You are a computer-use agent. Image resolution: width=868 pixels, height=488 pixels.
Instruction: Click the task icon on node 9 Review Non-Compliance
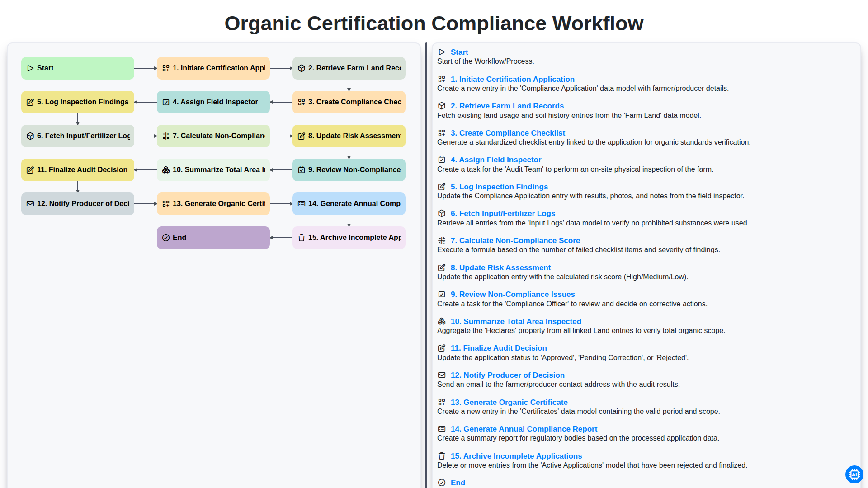pyautogui.click(x=302, y=170)
